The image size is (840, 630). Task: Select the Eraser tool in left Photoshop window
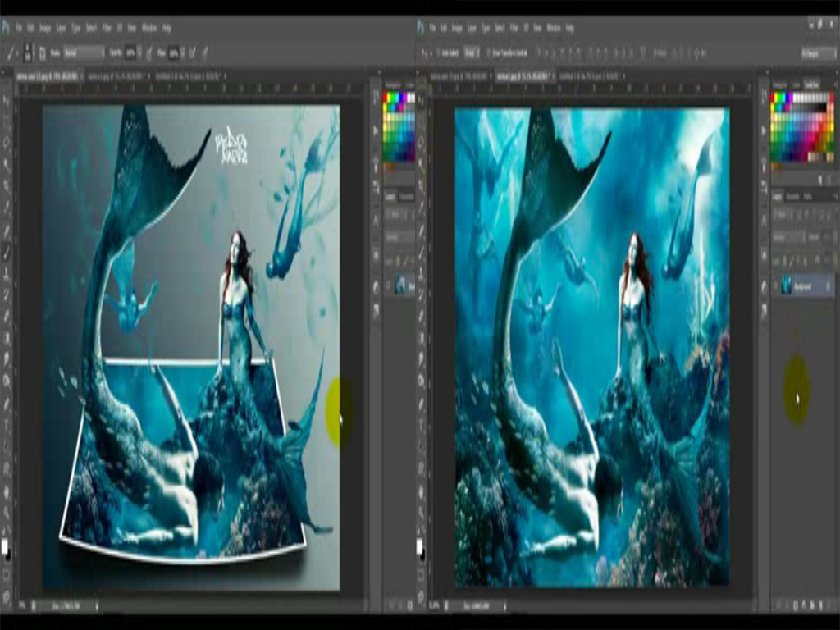[x=7, y=316]
